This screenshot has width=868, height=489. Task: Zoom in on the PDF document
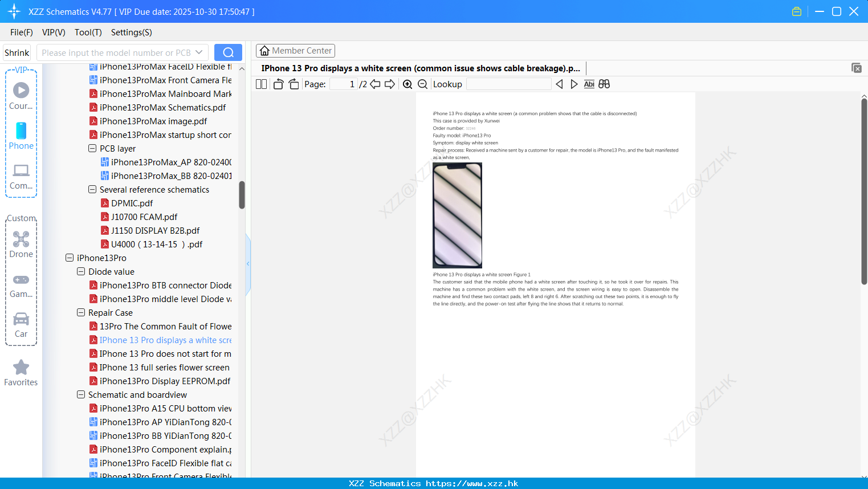tap(407, 84)
